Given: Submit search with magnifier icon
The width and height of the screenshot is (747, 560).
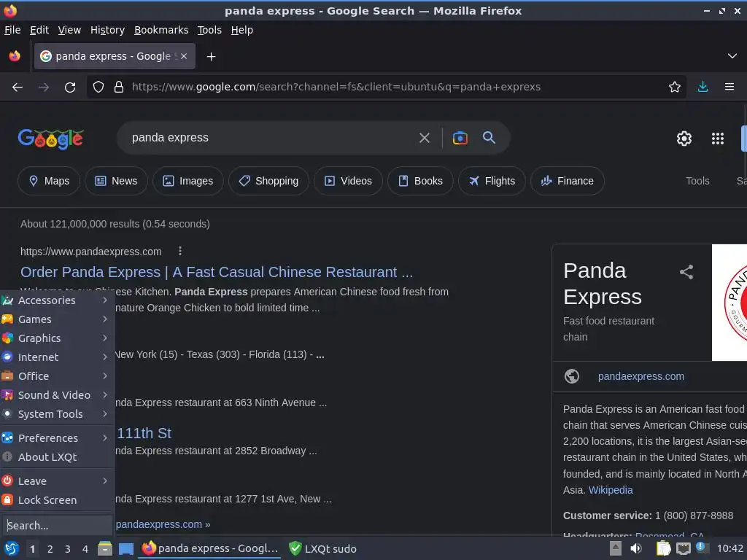Looking at the screenshot, I should (x=489, y=138).
